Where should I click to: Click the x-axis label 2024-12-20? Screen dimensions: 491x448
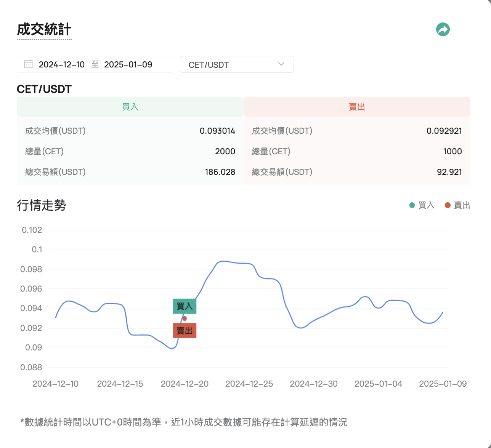[x=185, y=384]
